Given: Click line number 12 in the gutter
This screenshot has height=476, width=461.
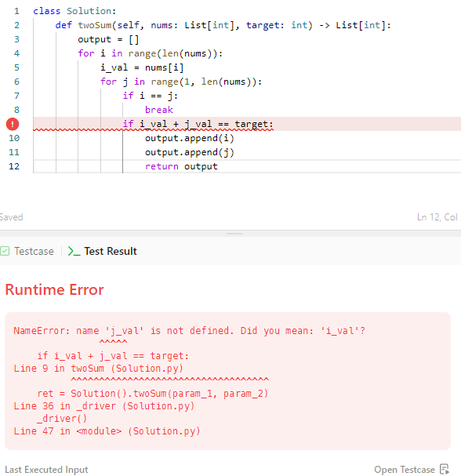Looking at the screenshot, I should 14,166.
